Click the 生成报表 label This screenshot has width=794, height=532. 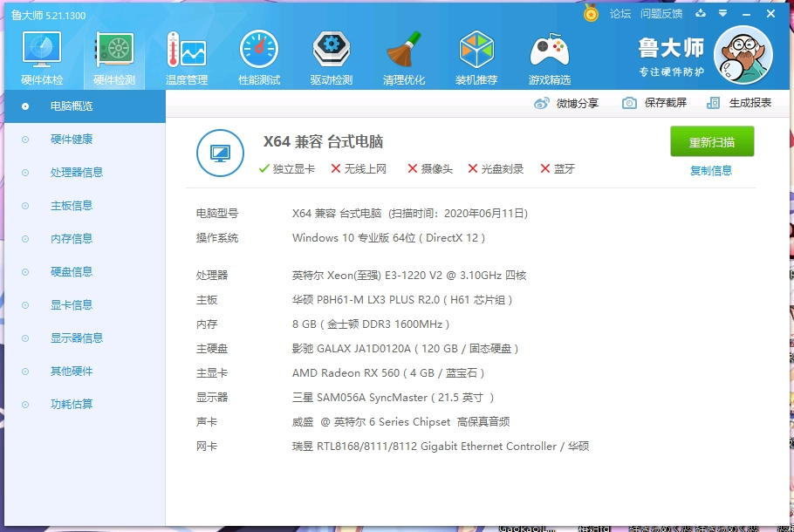pyautogui.click(x=750, y=103)
